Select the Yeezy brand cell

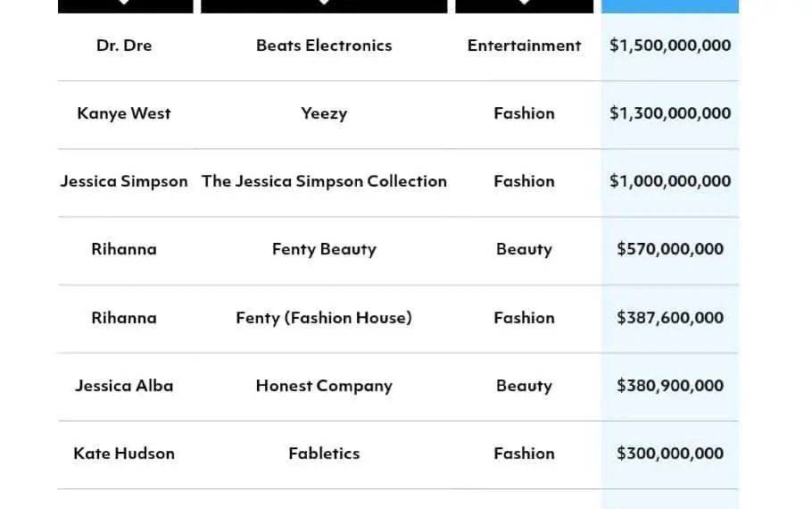tap(324, 113)
